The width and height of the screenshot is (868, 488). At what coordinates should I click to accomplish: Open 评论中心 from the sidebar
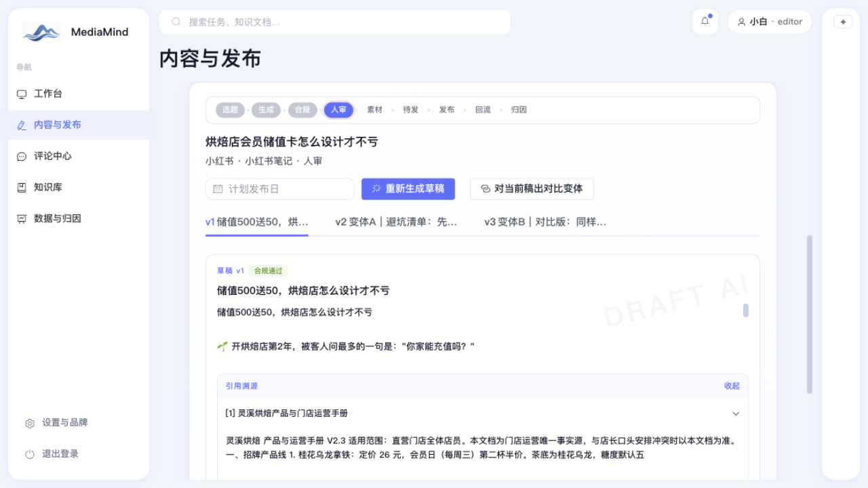coord(79,157)
